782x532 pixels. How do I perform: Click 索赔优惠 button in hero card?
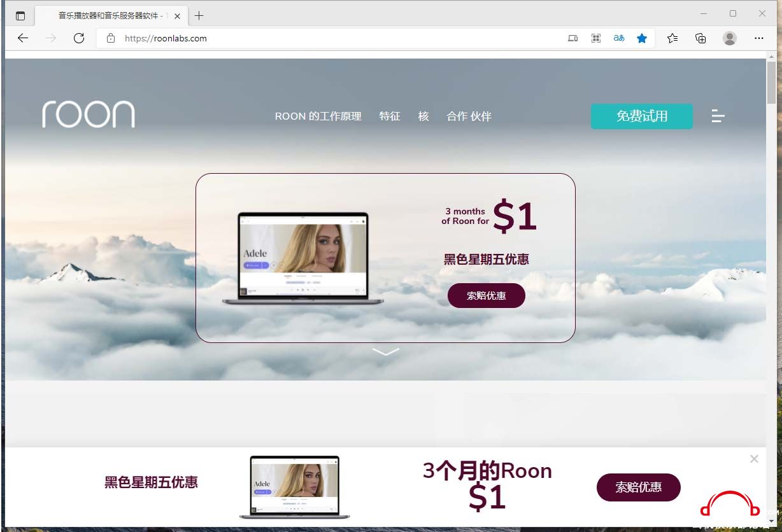click(x=487, y=296)
